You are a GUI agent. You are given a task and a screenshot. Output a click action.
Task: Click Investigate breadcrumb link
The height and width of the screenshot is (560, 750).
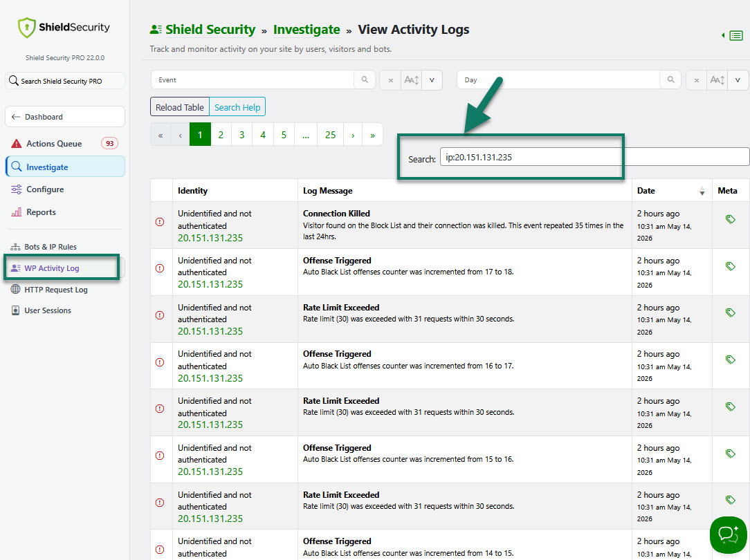[x=307, y=30]
